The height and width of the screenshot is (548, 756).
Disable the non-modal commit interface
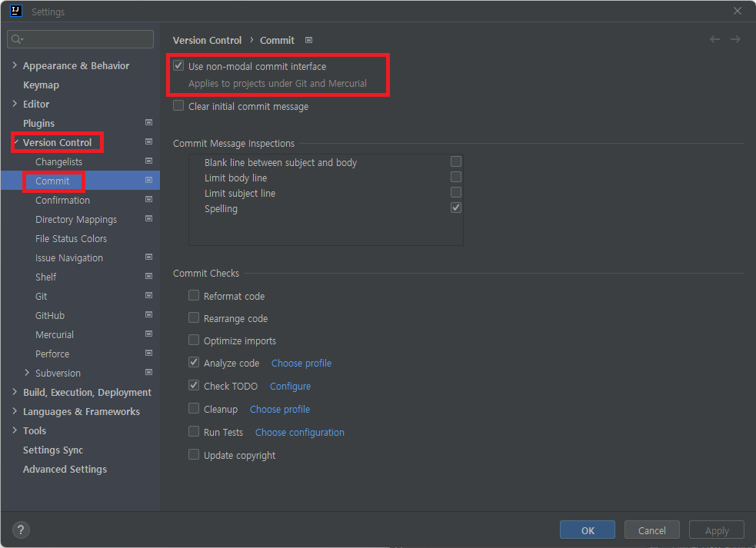tap(178, 65)
